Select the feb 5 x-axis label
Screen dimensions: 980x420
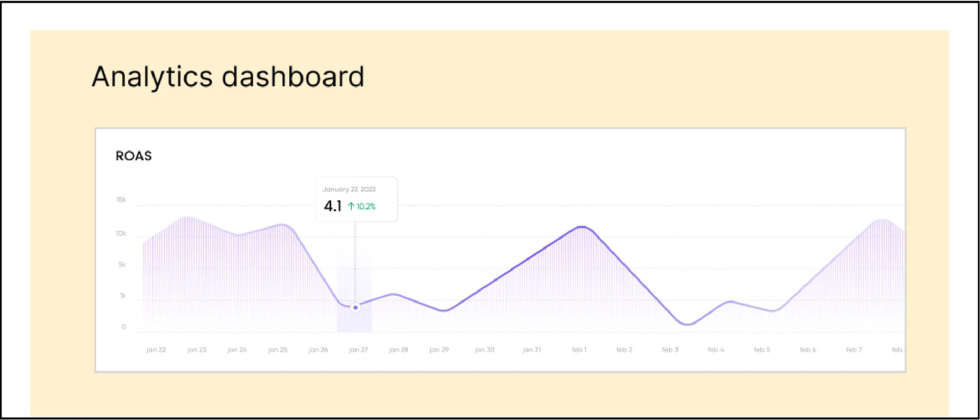(762, 350)
